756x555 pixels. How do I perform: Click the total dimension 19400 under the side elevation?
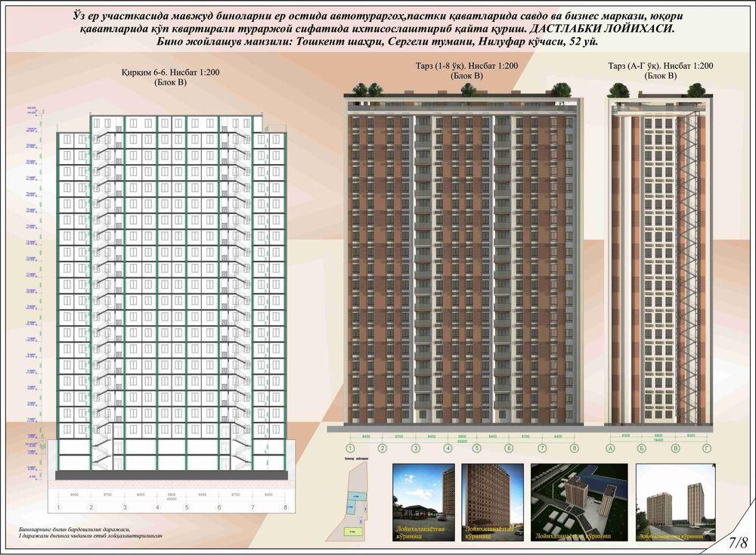[x=658, y=440]
